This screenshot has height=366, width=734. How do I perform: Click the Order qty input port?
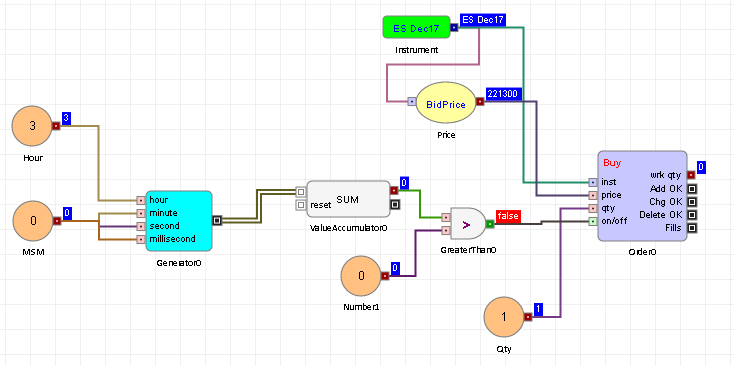pyautogui.click(x=593, y=208)
